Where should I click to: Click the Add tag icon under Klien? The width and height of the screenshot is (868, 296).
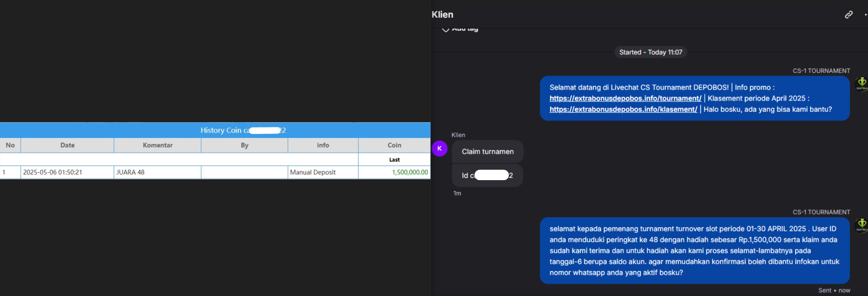(446, 29)
